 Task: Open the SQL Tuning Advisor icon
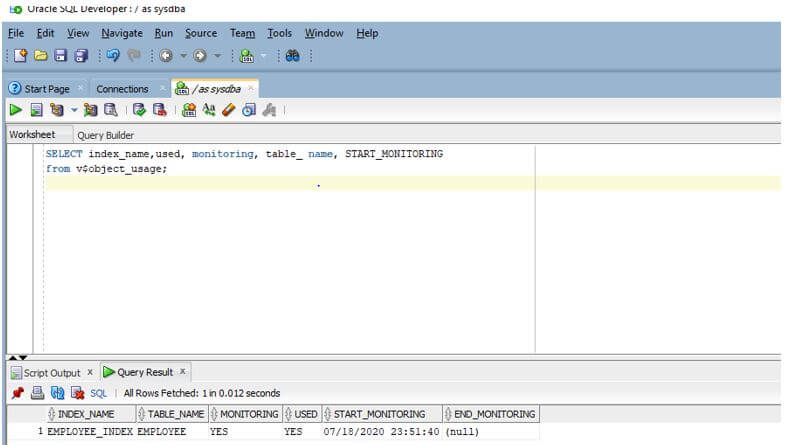pos(111,110)
